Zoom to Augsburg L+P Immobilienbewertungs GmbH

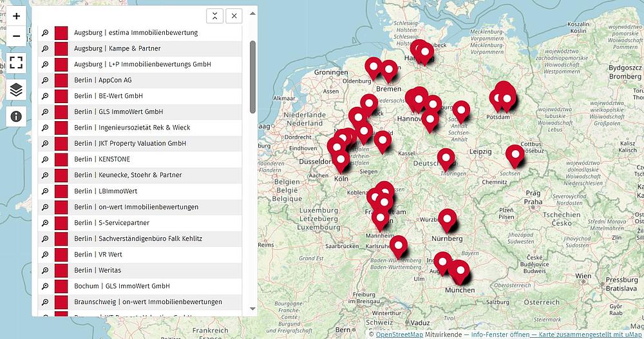[x=45, y=64]
